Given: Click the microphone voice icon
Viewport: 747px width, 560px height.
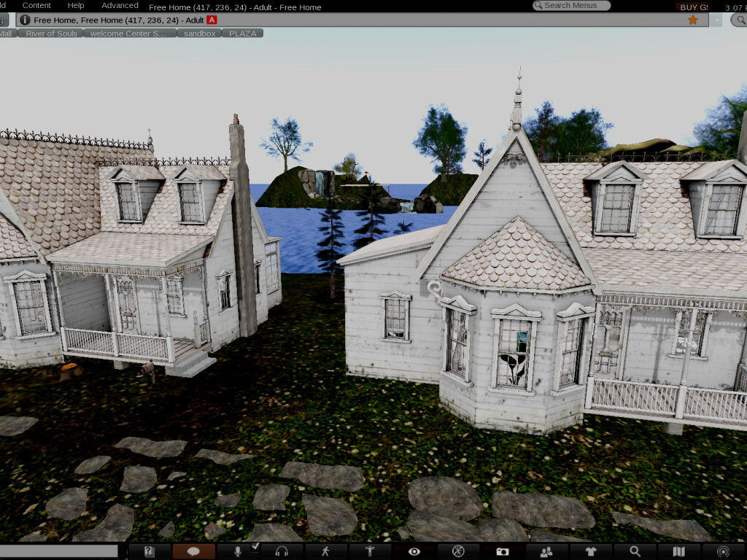Looking at the screenshot, I should 238,551.
